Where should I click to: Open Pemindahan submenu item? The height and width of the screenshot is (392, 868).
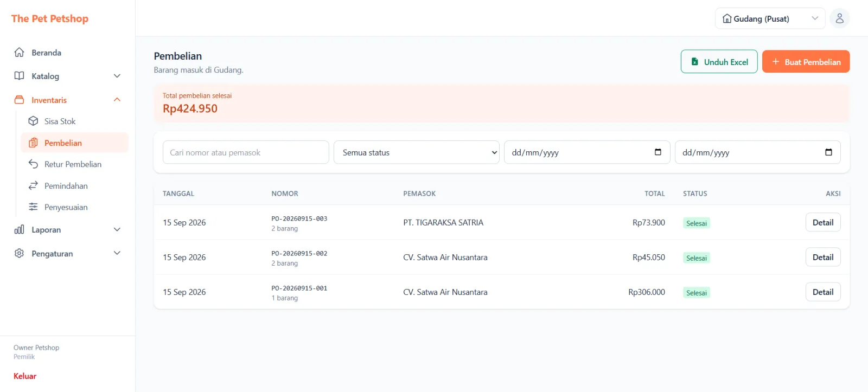point(74,185)
